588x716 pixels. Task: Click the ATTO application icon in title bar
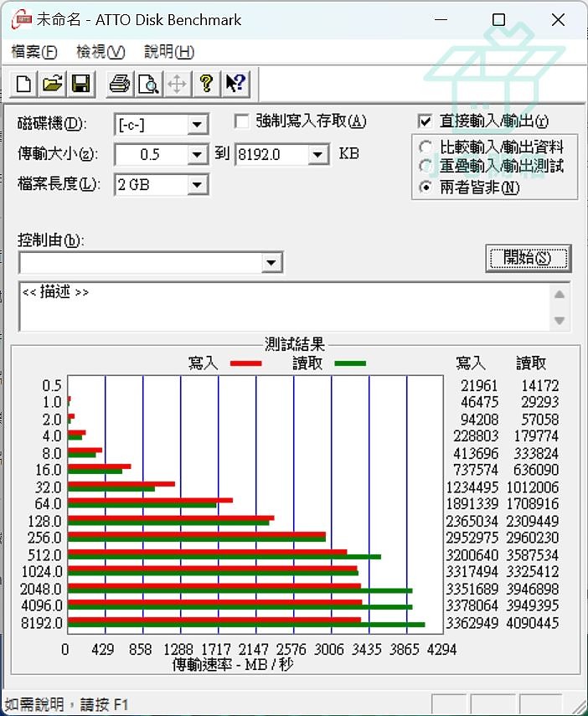tap(22, 20)
